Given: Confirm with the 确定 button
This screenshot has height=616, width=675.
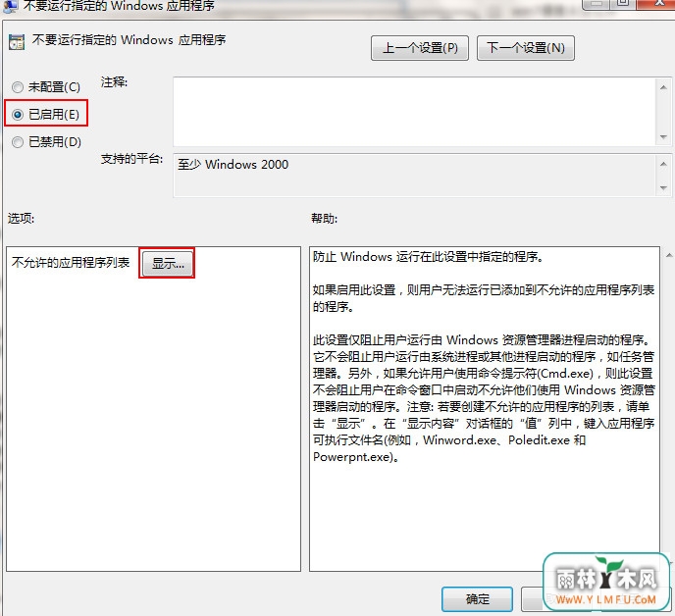Looking at the screenshot, I should [x=477, y=598].
